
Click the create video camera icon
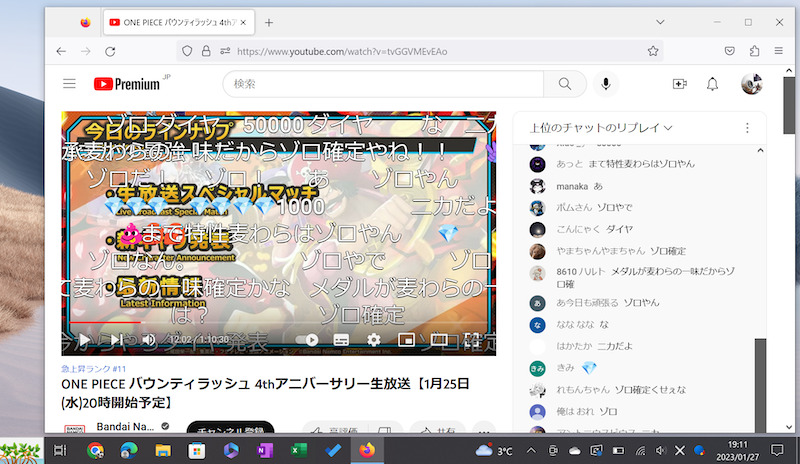(x=680, y=85)
